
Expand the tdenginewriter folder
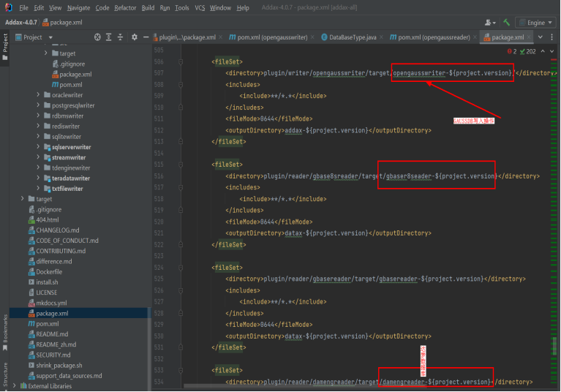coord(38,167)
